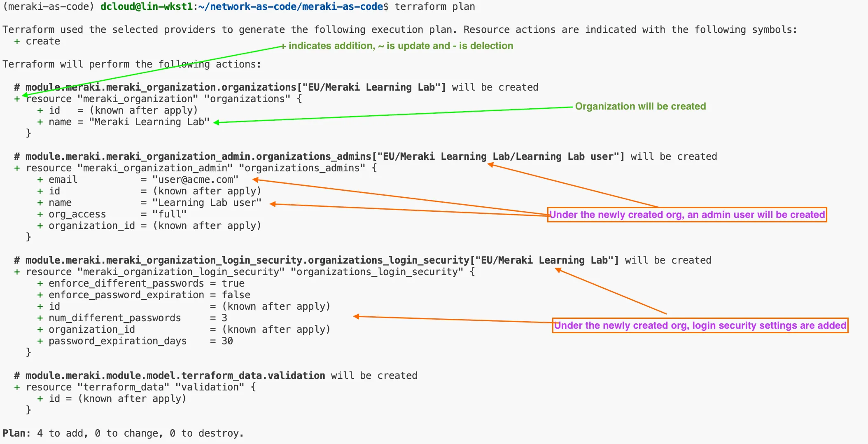The width and height of the screenshot is (868, 444).
Task: Click the "Meraki Learning Lab" organization name value
Action: coord(149,122)
